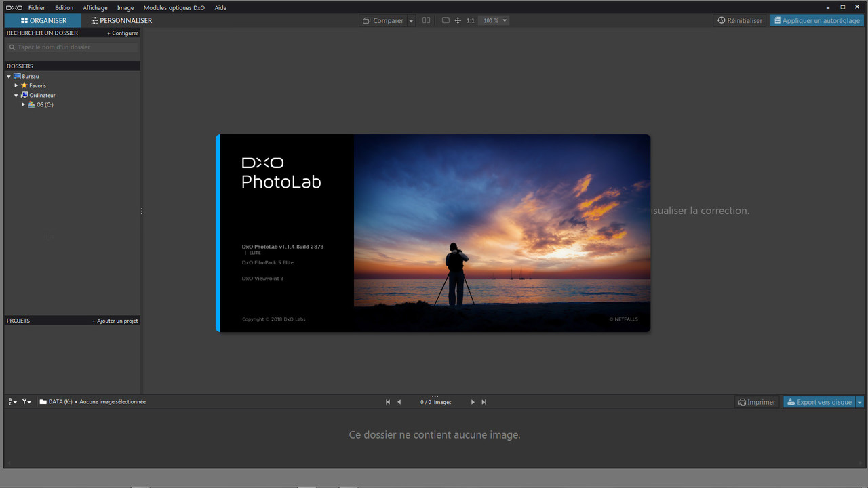Screen dimensions: 868x488
Task: Open the Export vers disque dropdown arrow
Action: 860,402
